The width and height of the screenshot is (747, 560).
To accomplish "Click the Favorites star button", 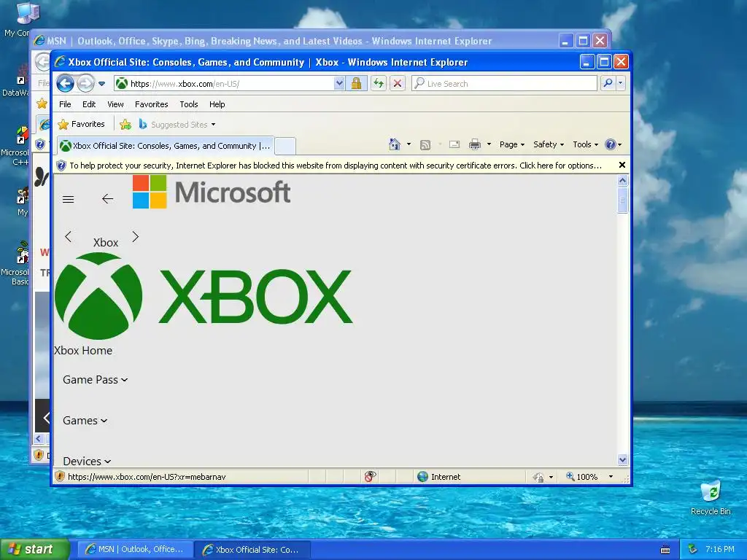I will [81, 124].
